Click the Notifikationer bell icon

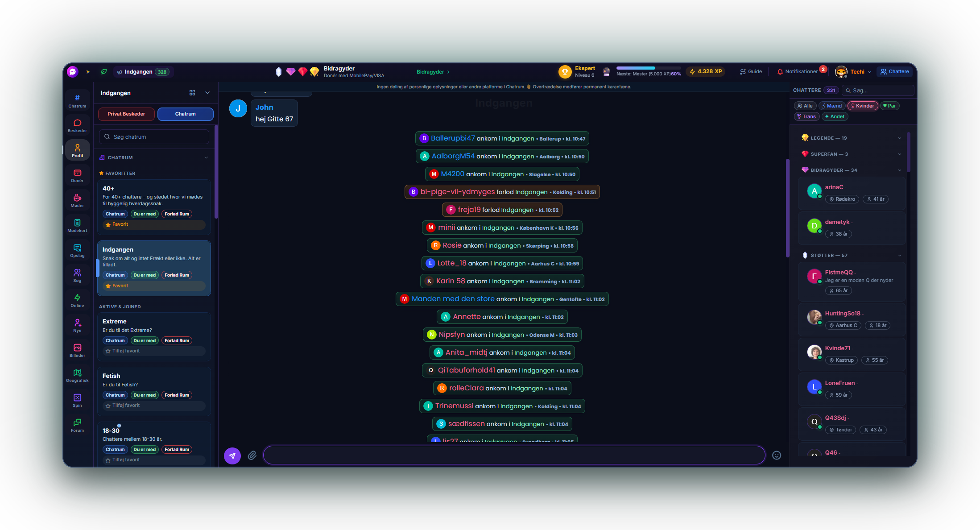coord(780,72)
